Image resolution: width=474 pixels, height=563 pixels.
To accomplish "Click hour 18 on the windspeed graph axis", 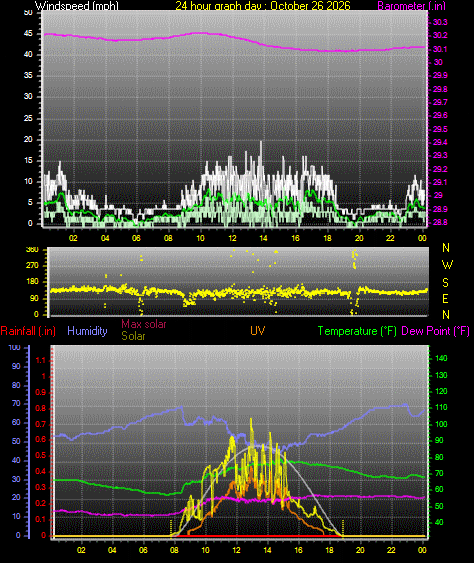I will (327, 238).
